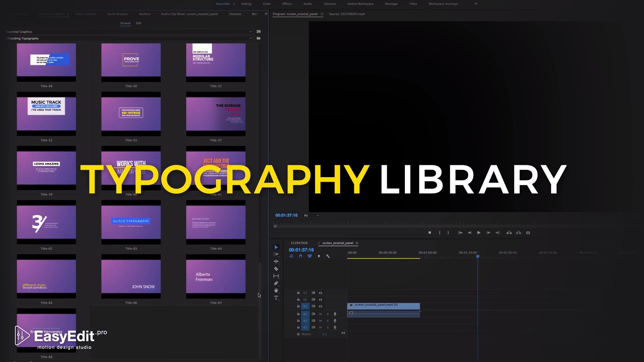
Task: Expand the panel overflow chevron next to Bin tab
Action: pyautogui.click(x=266, y=14)
